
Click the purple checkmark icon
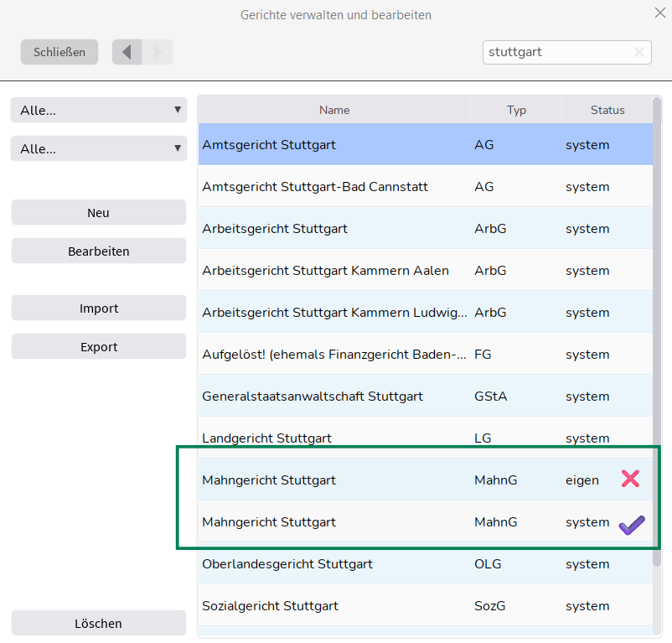click(x=631, y=525)
